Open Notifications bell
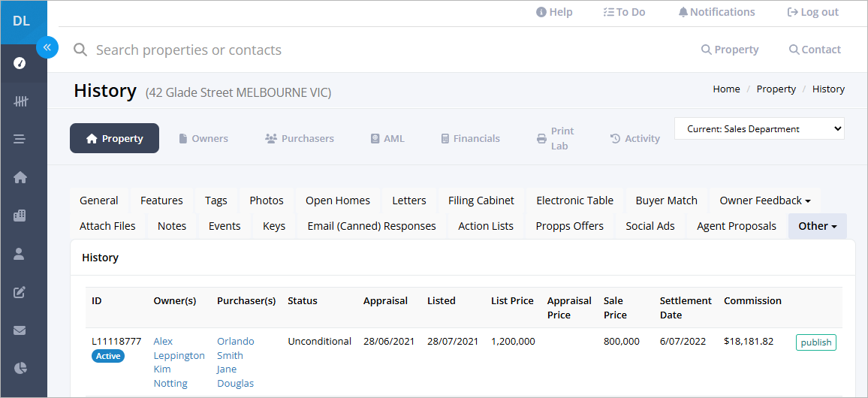 pos(716,12)
